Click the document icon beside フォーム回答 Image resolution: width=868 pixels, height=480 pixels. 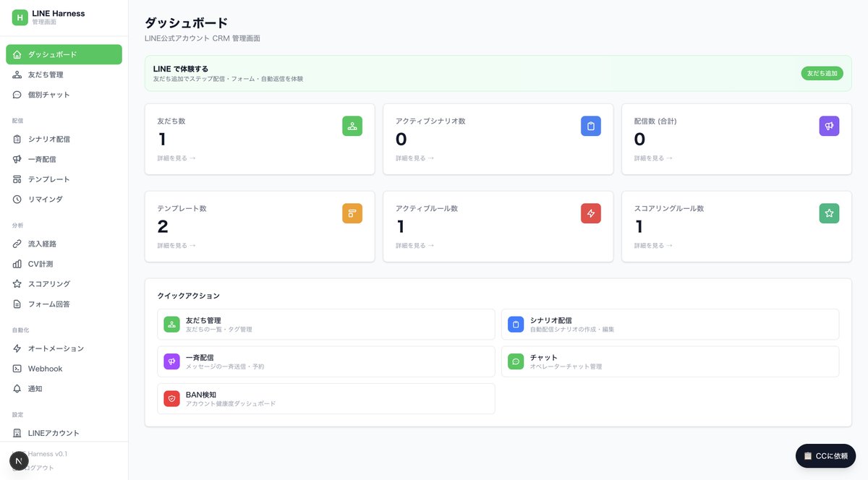pos(17,304)
